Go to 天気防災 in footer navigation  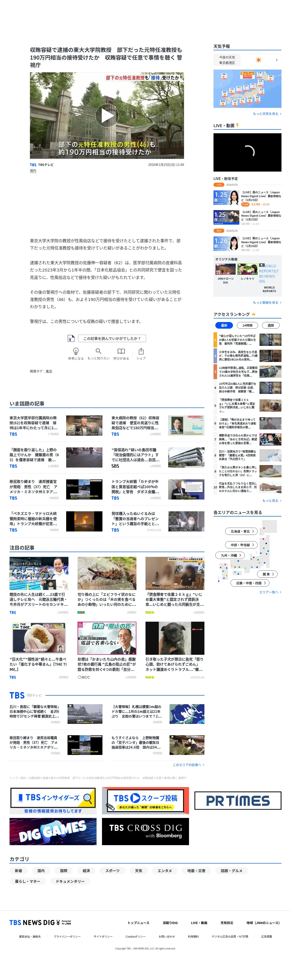227,923
